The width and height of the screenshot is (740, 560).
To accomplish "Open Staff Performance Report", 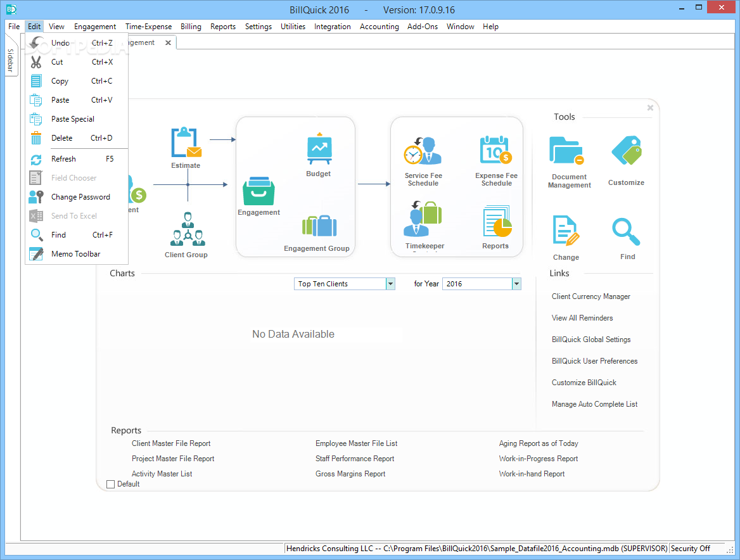I will 355,459.
